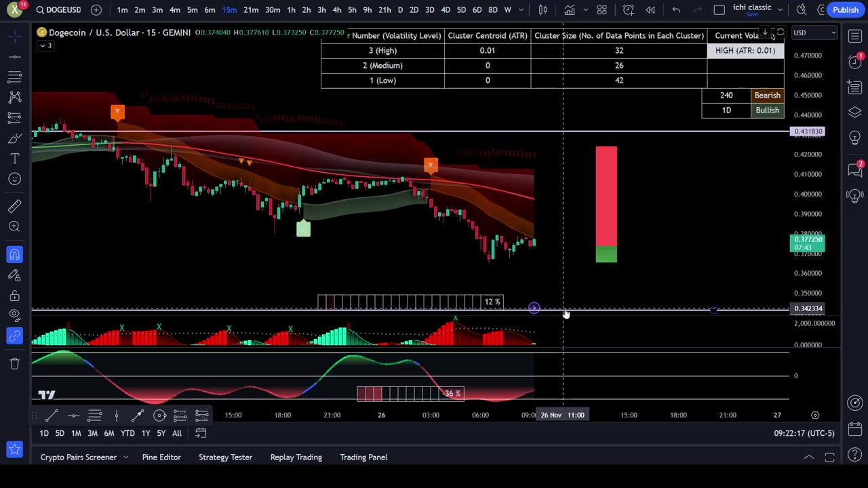The image size is (868, 488).
Task: Select the crosshair cursor tool
Action: [x=14, y=36]
